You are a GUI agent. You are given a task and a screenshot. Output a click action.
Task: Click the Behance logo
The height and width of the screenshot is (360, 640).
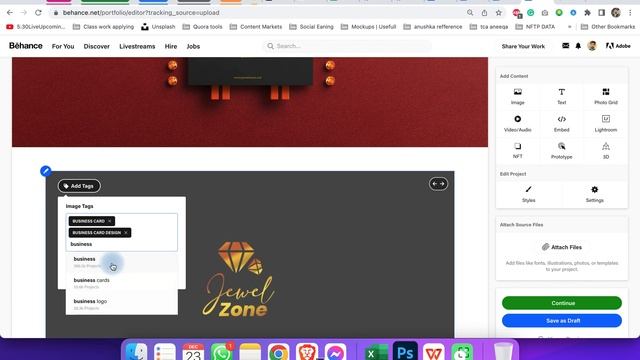point(26,46)
